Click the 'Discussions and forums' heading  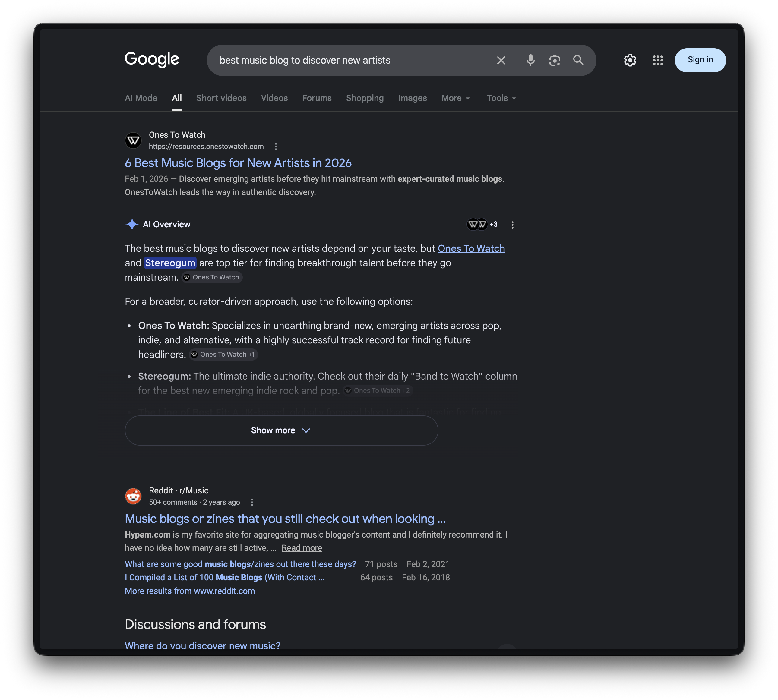[195, 624]
